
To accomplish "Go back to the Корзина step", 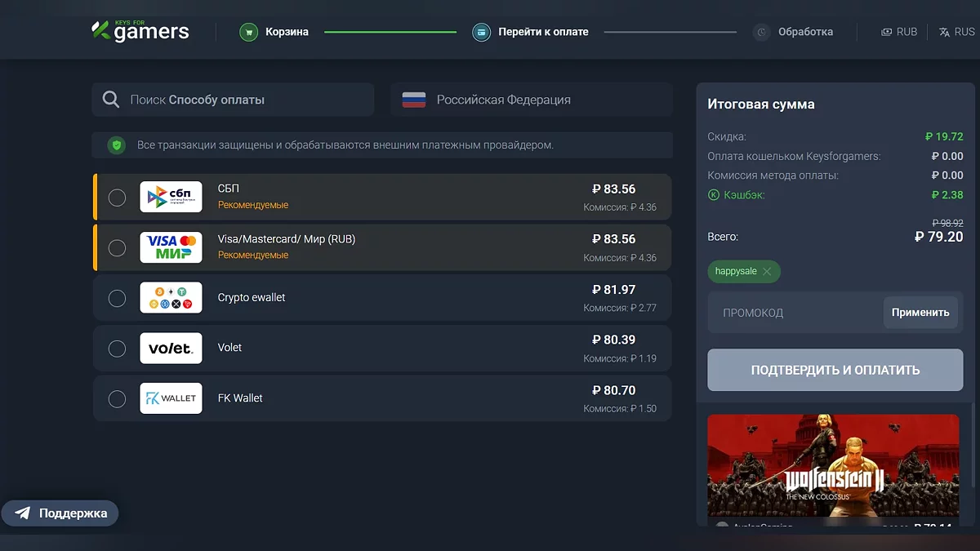I will pos(287,32).
